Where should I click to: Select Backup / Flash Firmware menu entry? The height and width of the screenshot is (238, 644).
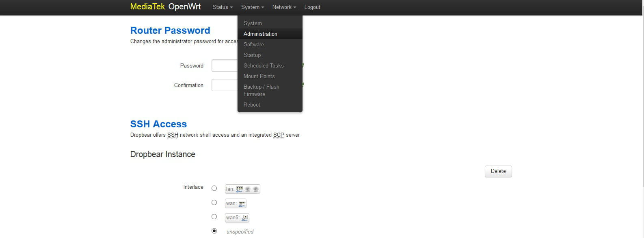pyautogui.click(x=261, y=90)
